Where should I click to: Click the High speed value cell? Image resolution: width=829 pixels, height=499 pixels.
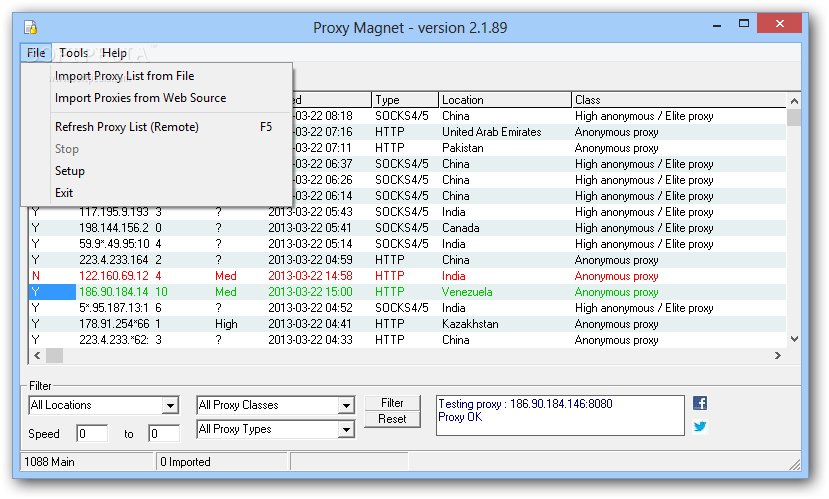pos(226,324)
